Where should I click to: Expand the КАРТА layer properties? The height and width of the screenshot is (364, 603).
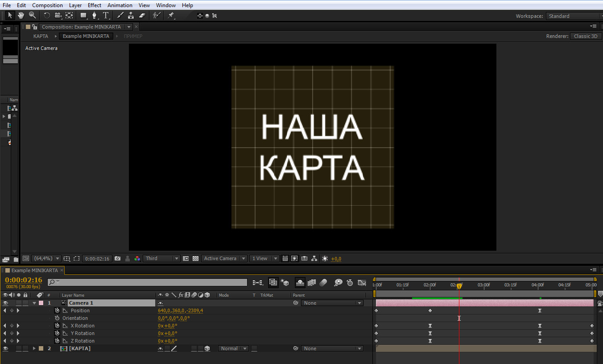point(34,349)
